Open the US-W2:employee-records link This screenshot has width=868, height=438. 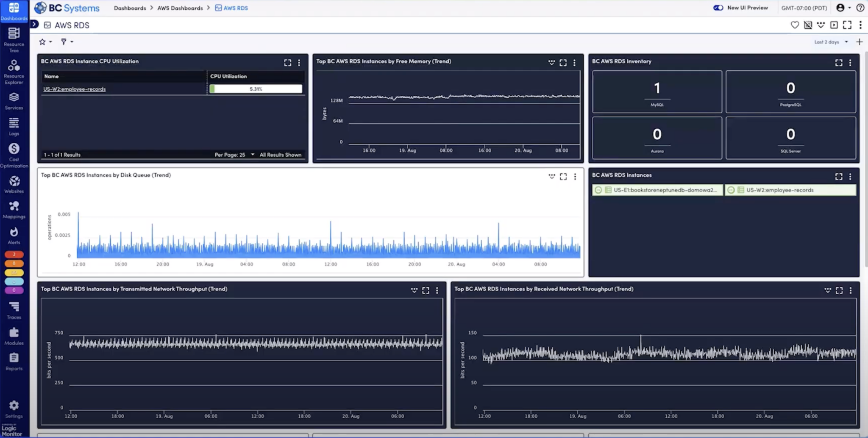click(x=75, y=89)
